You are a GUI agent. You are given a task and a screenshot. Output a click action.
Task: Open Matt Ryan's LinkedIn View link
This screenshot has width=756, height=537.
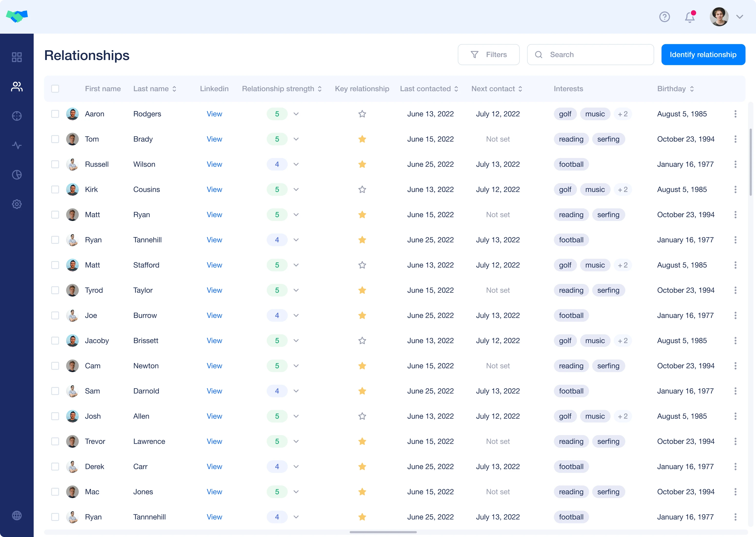pos(214,215)
